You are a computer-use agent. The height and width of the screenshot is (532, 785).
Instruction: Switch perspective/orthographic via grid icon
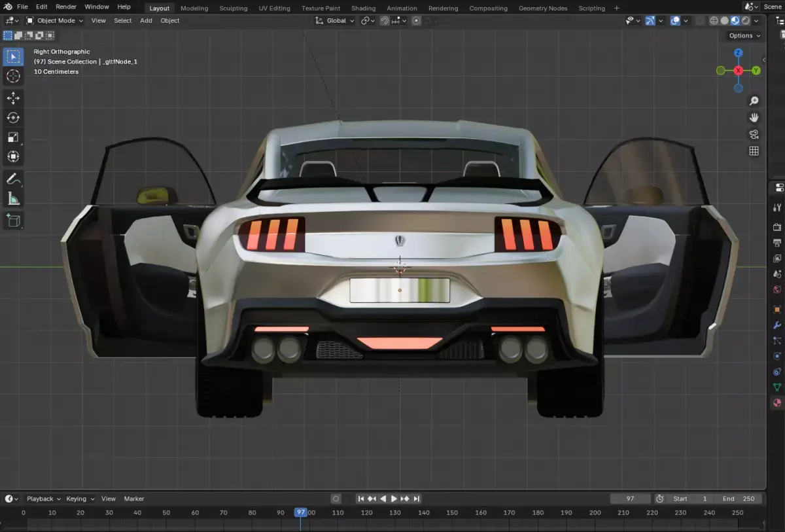[754, 151]
